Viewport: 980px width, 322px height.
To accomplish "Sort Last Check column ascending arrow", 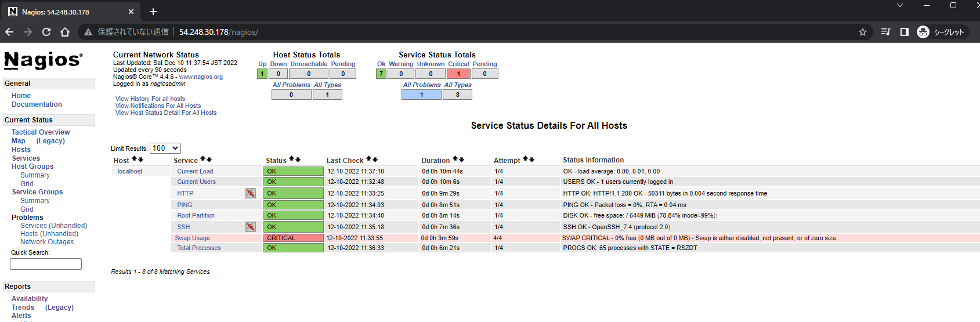I will coord(369,159).
